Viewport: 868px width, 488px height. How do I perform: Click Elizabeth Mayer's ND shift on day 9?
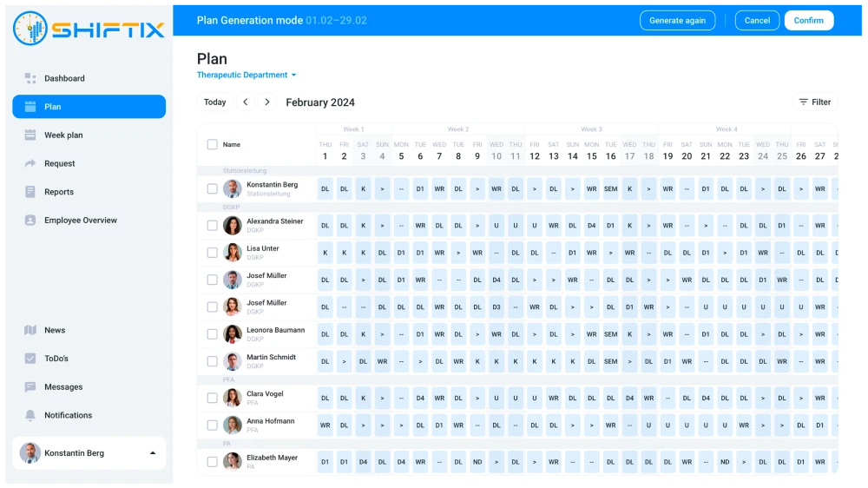point(477,461)
